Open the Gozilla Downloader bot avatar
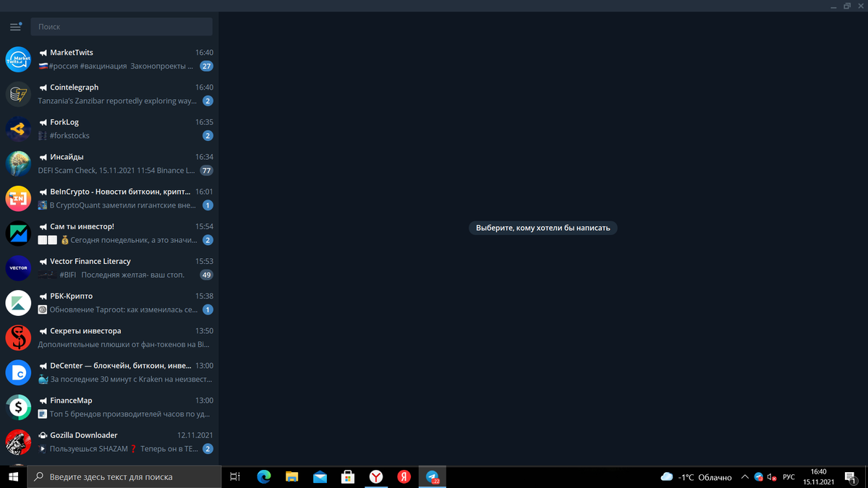 tap(19, 441)
